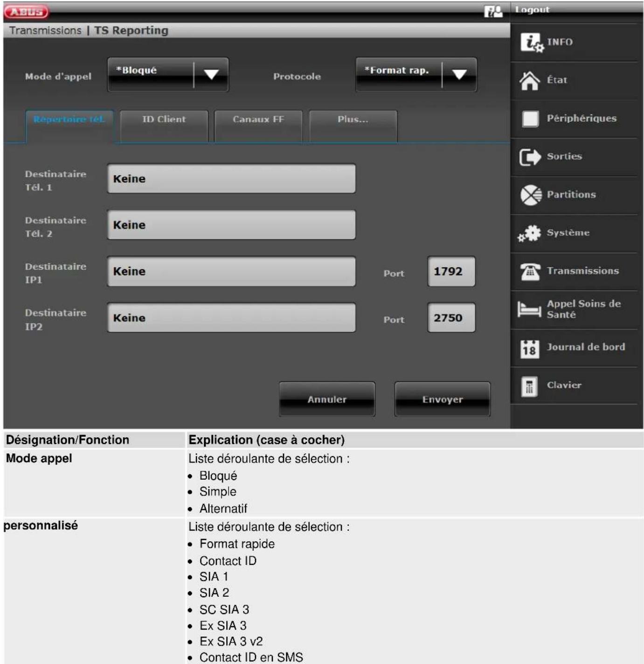Click the Transmissions telephone icon

click(x=530, y=271)
